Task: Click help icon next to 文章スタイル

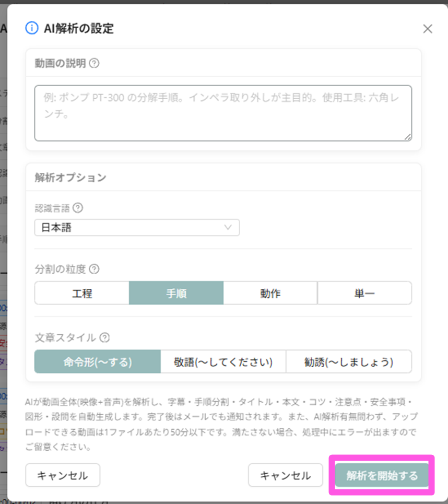Action: click(x=104, y=337)
